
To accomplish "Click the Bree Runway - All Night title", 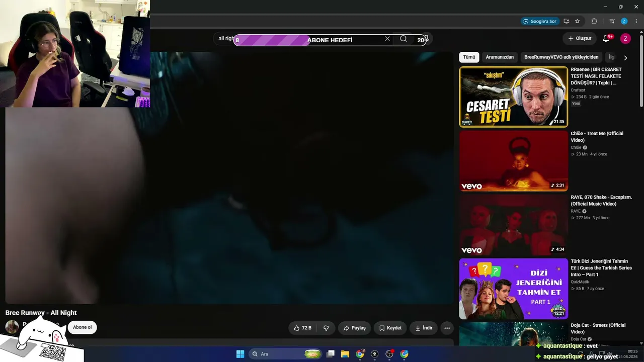I will [x=41, y=313].
